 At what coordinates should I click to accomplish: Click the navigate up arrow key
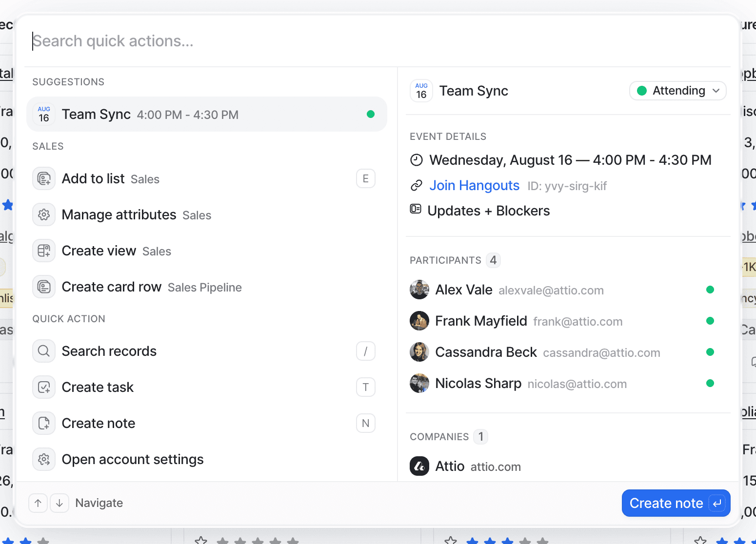[x=38, y=503]
